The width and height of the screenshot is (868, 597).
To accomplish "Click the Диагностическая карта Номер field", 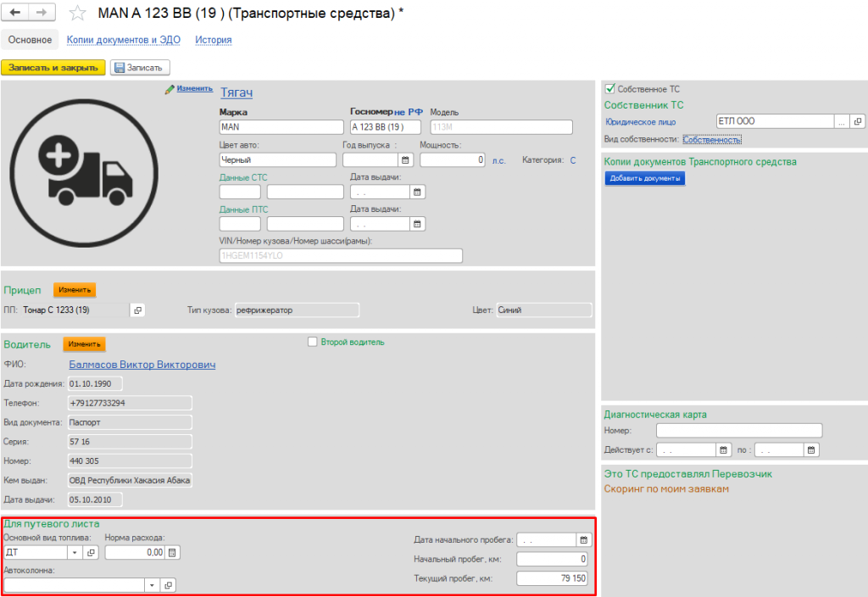I will point(739,431).
